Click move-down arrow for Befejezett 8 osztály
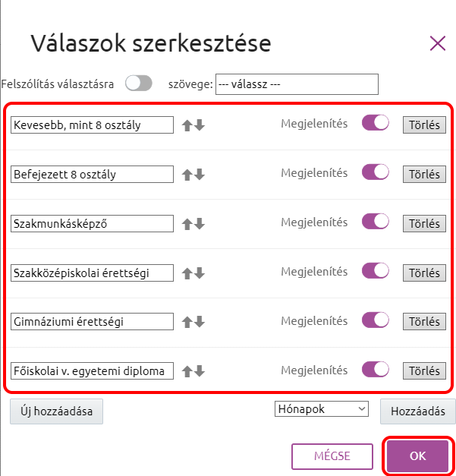 click(x=200, y=175)
